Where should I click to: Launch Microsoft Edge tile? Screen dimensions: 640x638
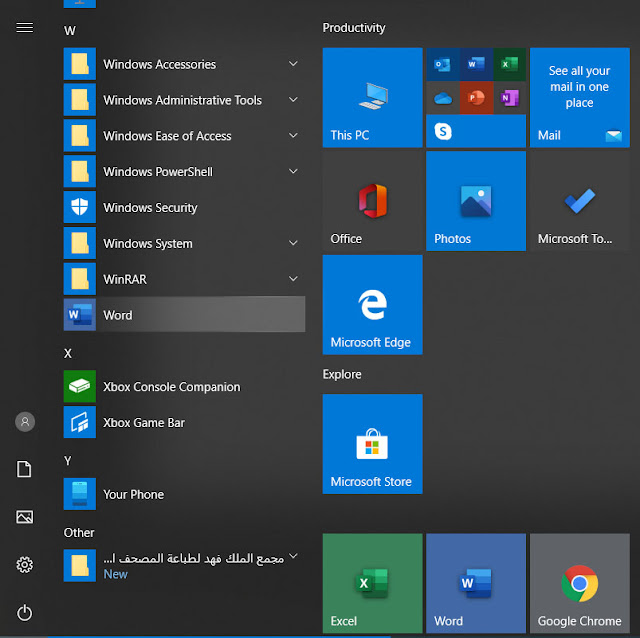tap(372, 305)
